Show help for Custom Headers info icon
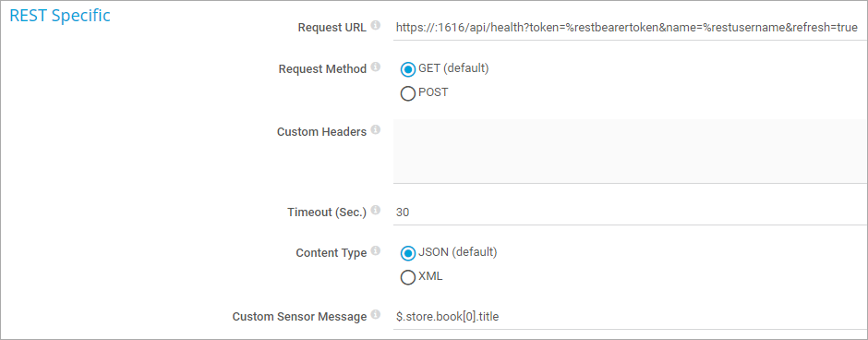The width and height of the screenshot is (868, 340). (375, 130)
